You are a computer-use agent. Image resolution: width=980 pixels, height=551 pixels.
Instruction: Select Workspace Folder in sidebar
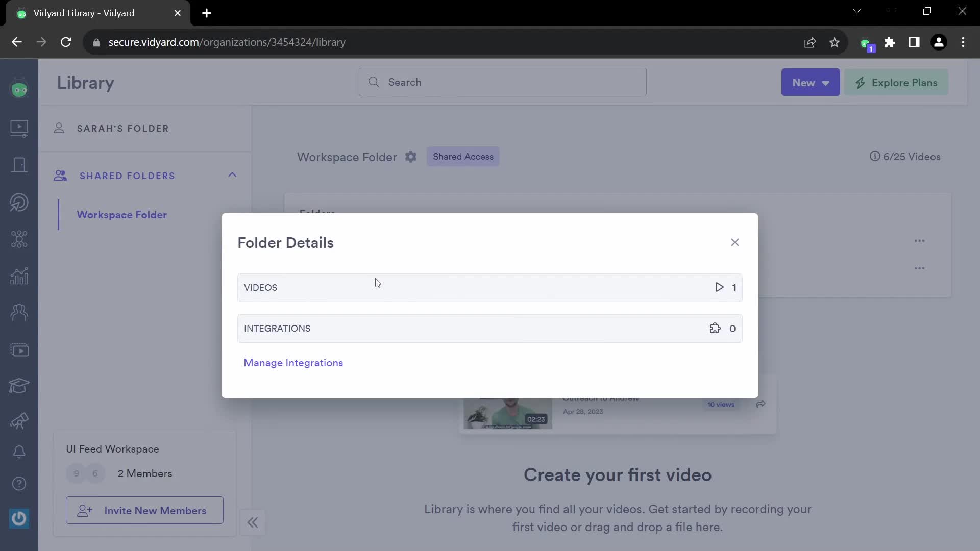[121, 215]
